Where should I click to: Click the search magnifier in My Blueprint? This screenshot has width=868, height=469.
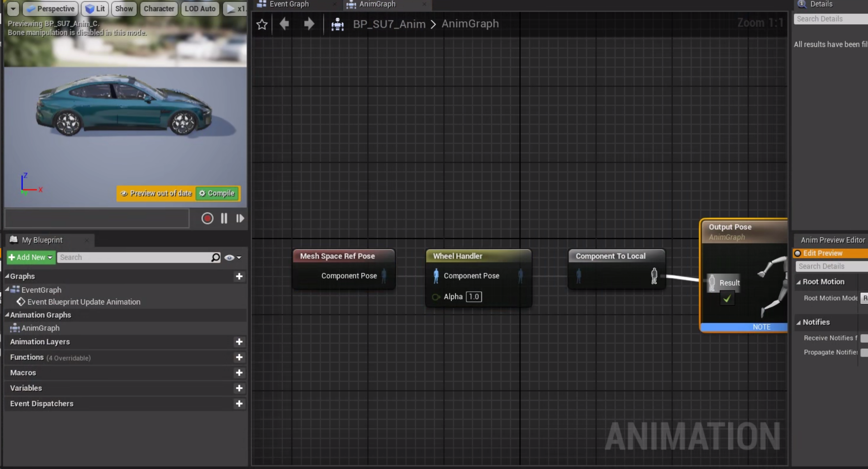point(215,257)
